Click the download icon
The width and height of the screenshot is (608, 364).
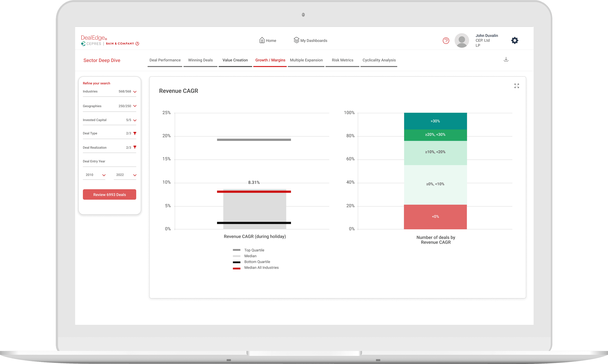click(506, 59)
